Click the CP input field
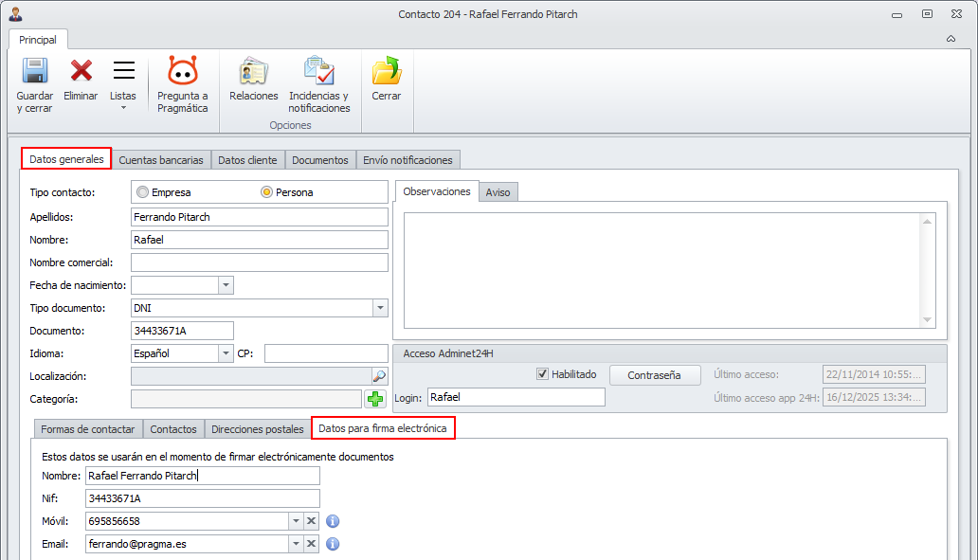 click(326, 353)
